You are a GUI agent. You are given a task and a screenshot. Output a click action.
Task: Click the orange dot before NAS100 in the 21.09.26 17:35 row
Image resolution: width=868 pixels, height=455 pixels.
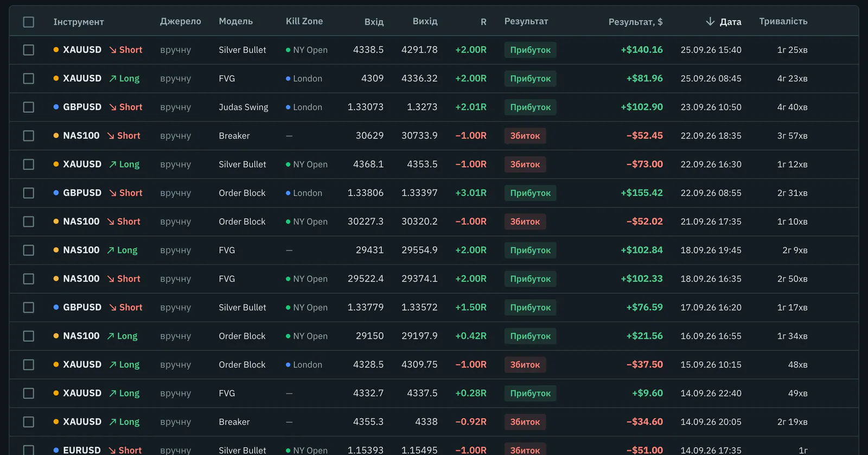[x=56, y=222]
